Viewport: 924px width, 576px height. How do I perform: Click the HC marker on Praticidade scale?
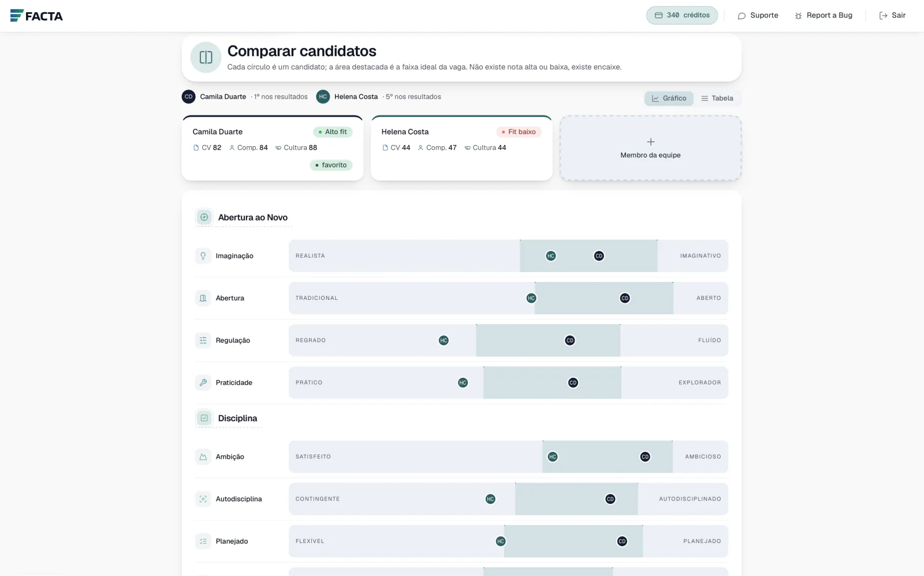point(463,382)
